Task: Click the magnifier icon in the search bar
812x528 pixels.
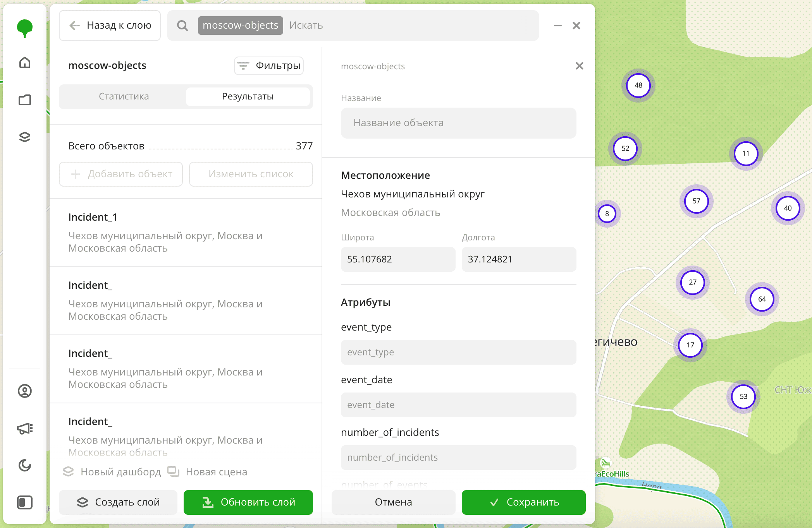Action: tap(182, 25)
